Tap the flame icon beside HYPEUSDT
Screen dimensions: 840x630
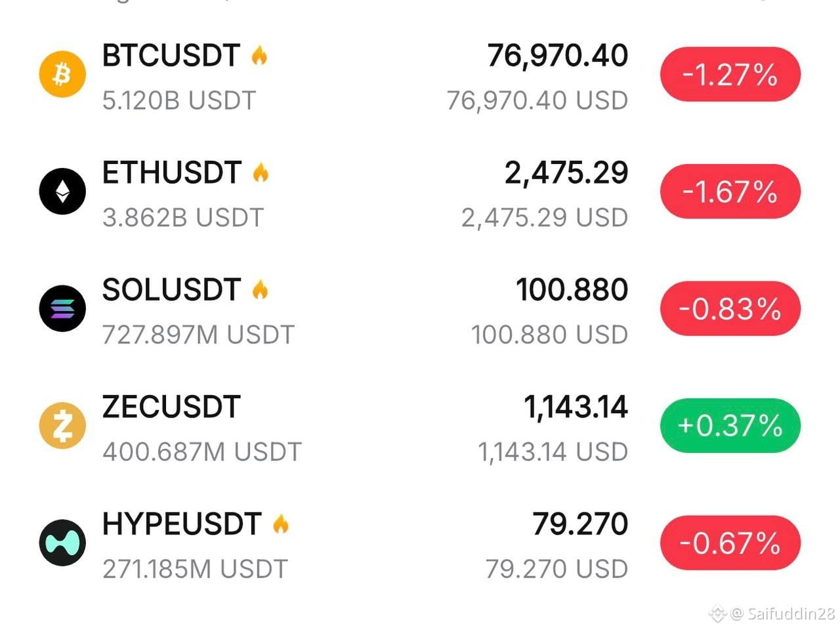coord(281,524)
